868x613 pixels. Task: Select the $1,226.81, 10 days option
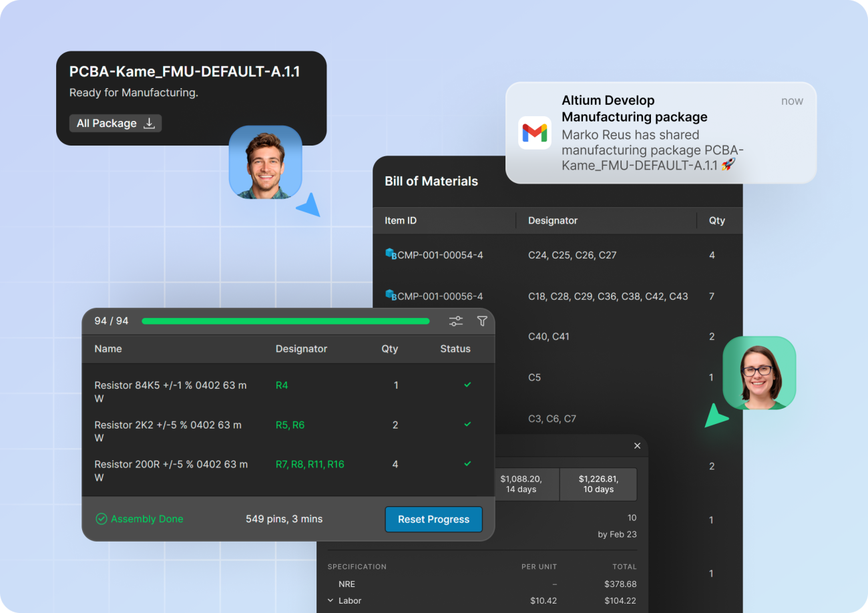598,484
